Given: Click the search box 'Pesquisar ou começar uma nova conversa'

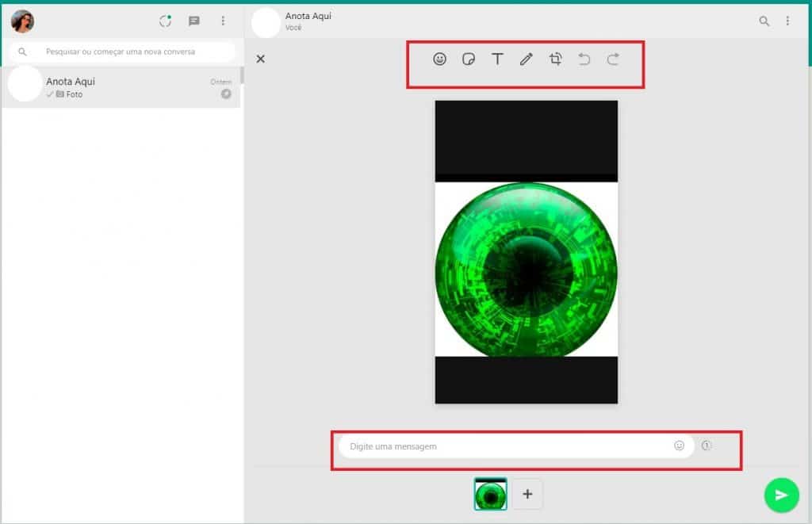Looking at the screenshot, I should (x=122, y=52).
